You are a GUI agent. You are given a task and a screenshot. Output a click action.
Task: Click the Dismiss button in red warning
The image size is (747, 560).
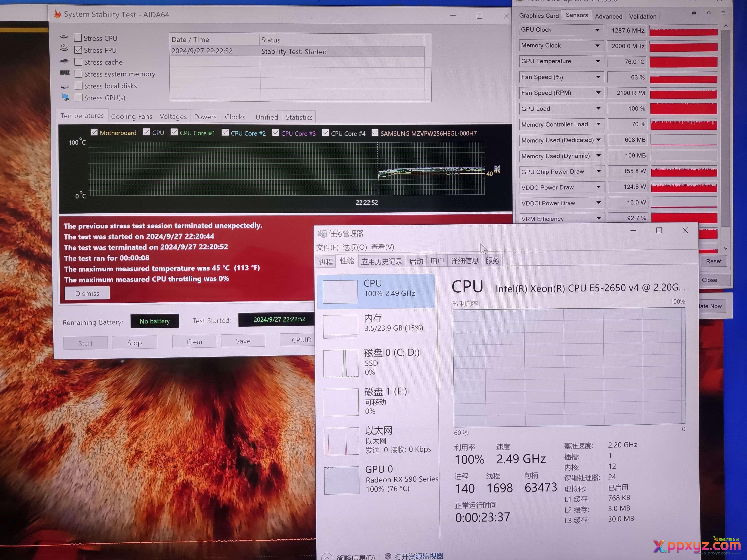[x=87, y=293]
